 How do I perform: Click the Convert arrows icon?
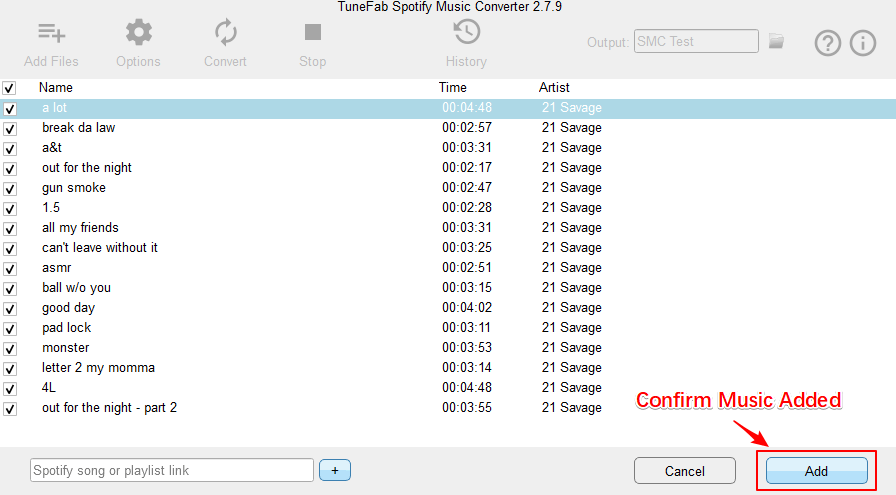point(226,32)
